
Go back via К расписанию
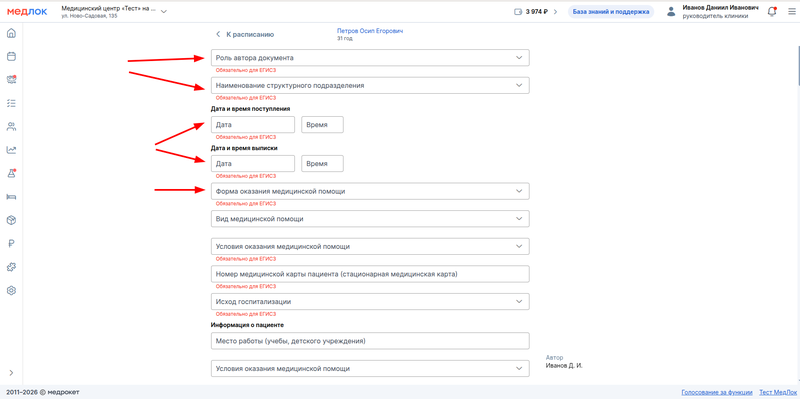click(245, 34)
